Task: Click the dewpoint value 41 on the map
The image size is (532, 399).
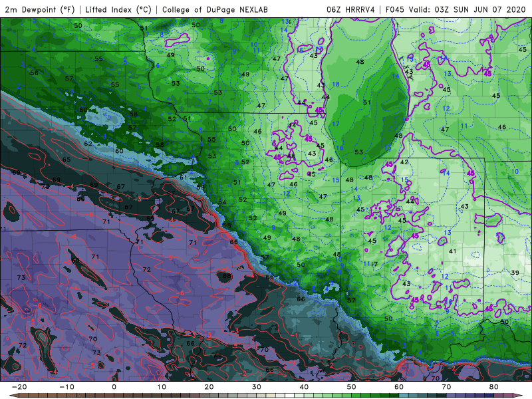Action: tap(452, 251)
